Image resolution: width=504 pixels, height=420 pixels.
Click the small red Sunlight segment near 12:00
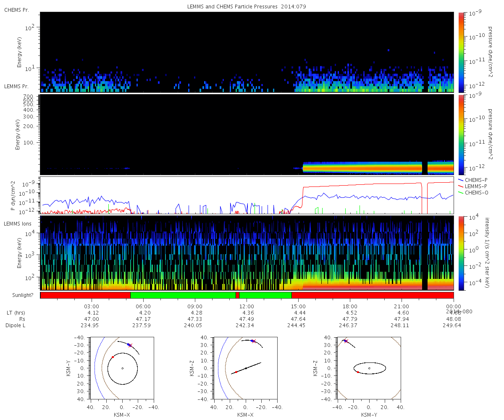237,295
